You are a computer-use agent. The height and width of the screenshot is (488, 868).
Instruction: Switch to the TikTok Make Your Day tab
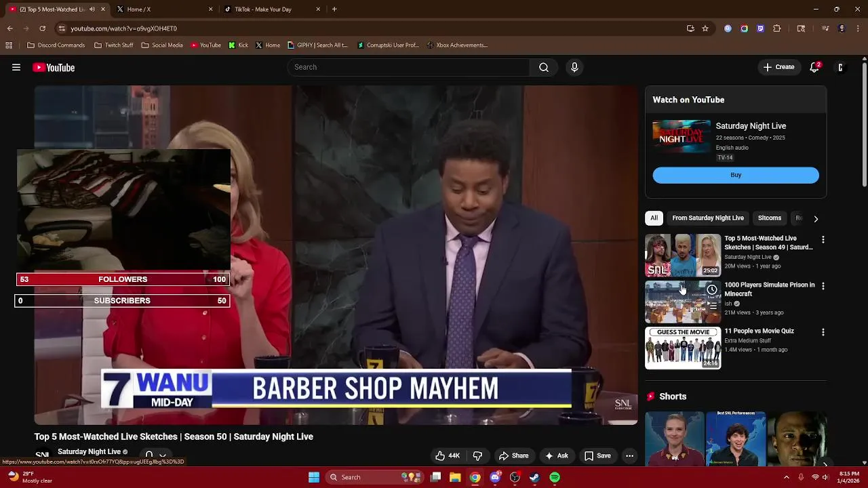pos(271,9)
